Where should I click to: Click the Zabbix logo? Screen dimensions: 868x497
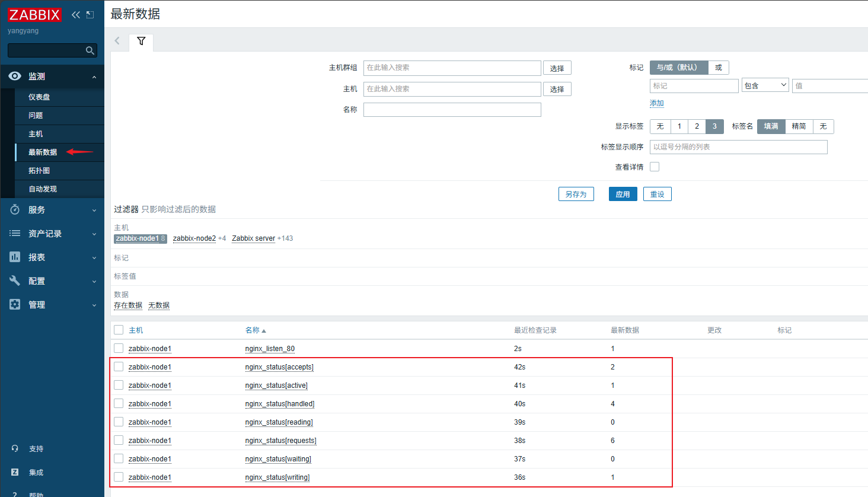tap(34, 15)
